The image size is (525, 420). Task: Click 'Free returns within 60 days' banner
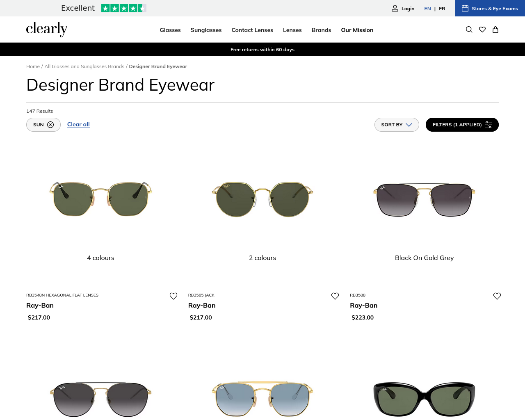click(x=262, y=50)
